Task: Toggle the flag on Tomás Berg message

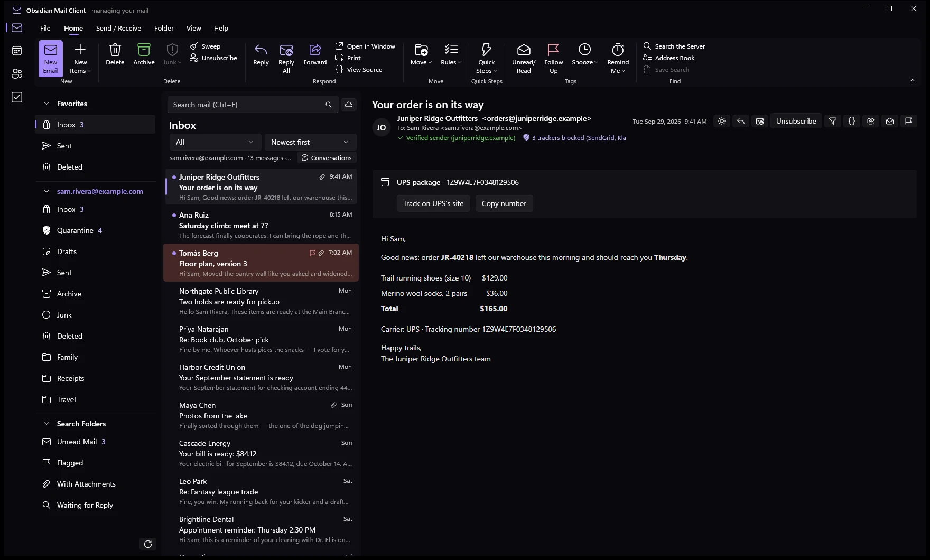Action: coord(312,253)
